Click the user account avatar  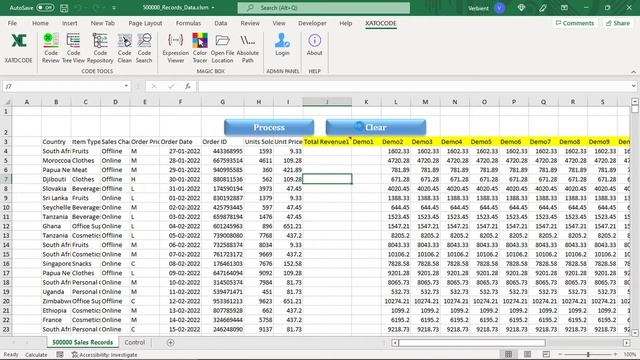pyautogui.click(x=499, y=8)
